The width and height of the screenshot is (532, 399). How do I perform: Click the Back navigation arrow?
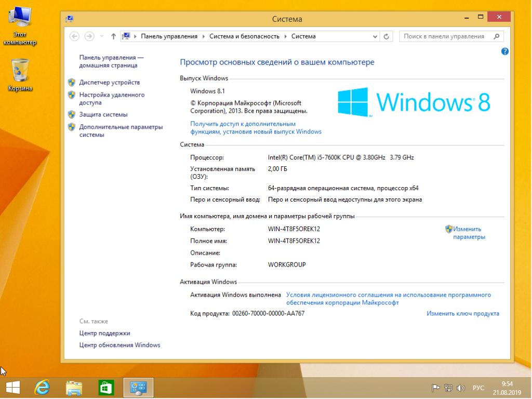tap(74, 36)
